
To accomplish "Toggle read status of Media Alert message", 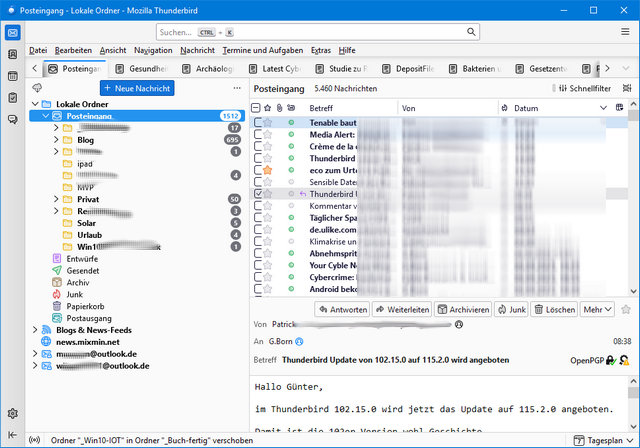I will pos(291,134).
